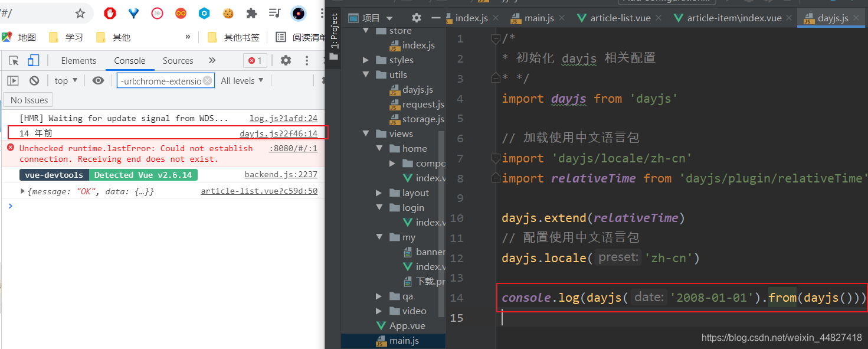868x349 pixels.
Task: Expand the layout folder
Action: (379, 193)
